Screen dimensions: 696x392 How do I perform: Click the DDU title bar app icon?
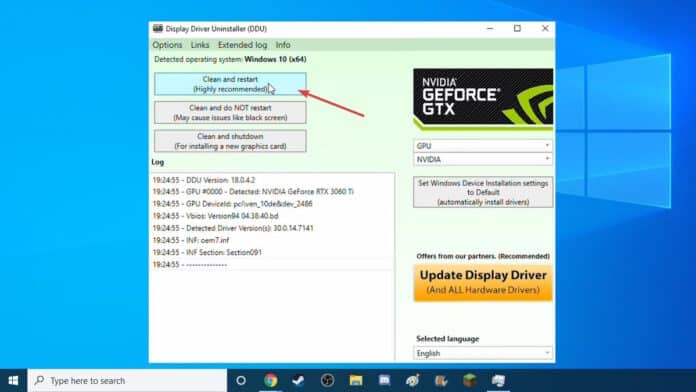pyautogui.click(x=158, y=28)
